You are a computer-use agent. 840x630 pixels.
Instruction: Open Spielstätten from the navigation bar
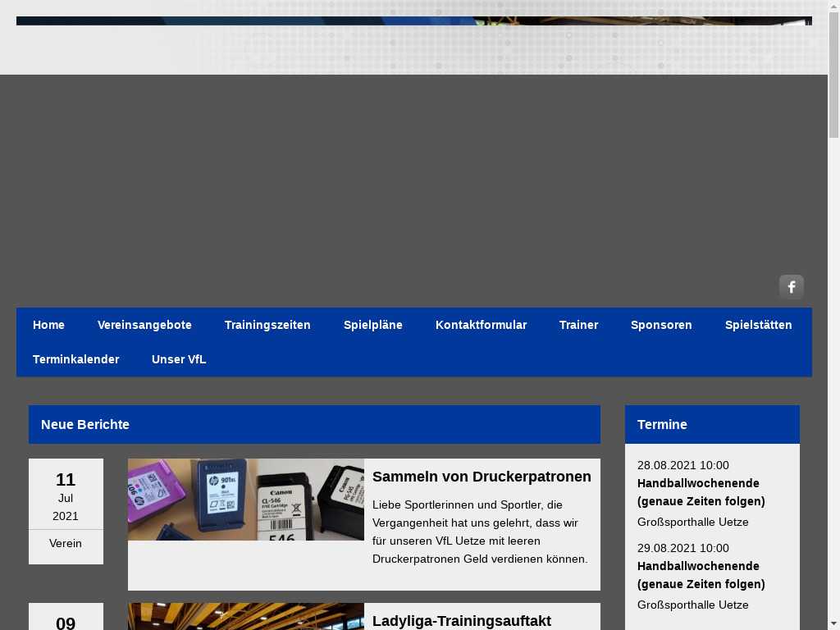pyautogui.click(x=758, y=325)
